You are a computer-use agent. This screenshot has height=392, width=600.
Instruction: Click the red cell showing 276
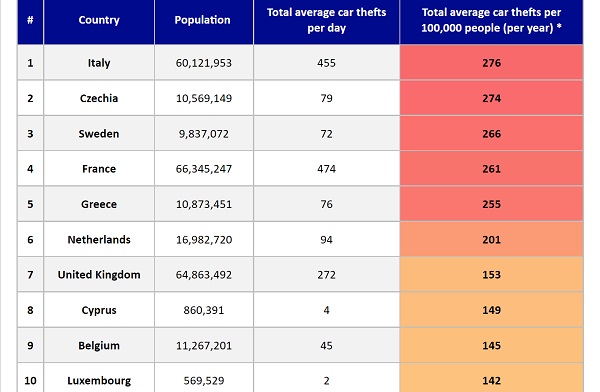coord(491,63)
